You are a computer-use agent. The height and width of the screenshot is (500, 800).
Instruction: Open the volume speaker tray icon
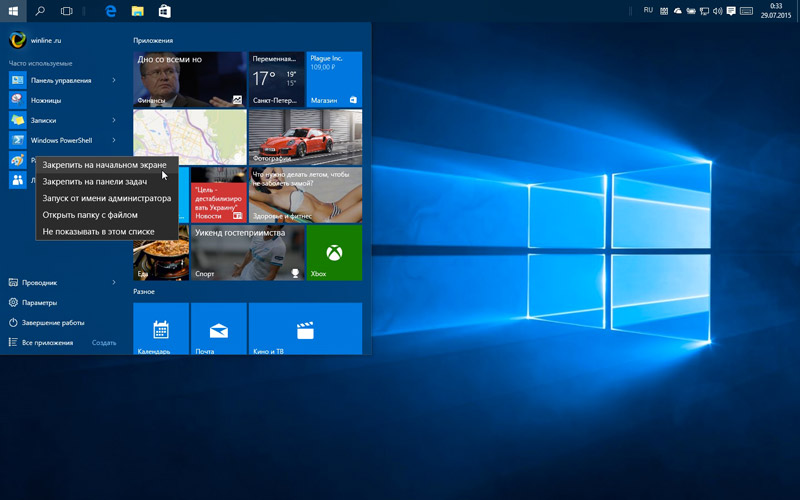719,11
